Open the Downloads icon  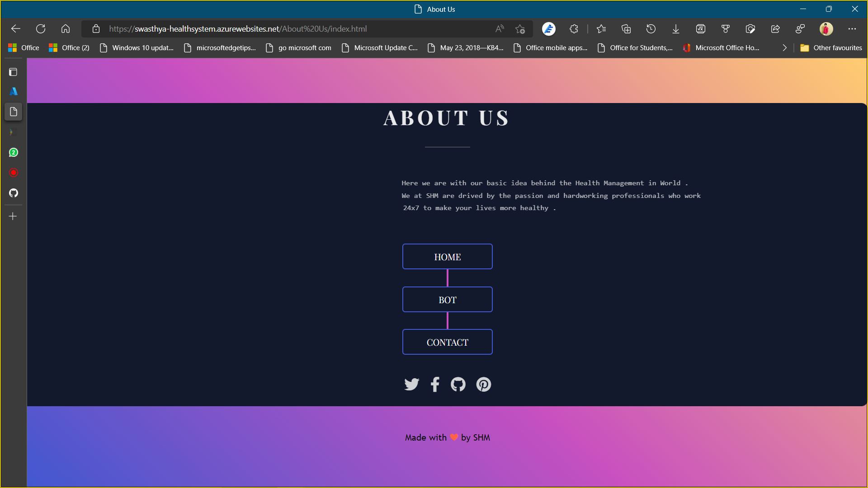point(676,29)
